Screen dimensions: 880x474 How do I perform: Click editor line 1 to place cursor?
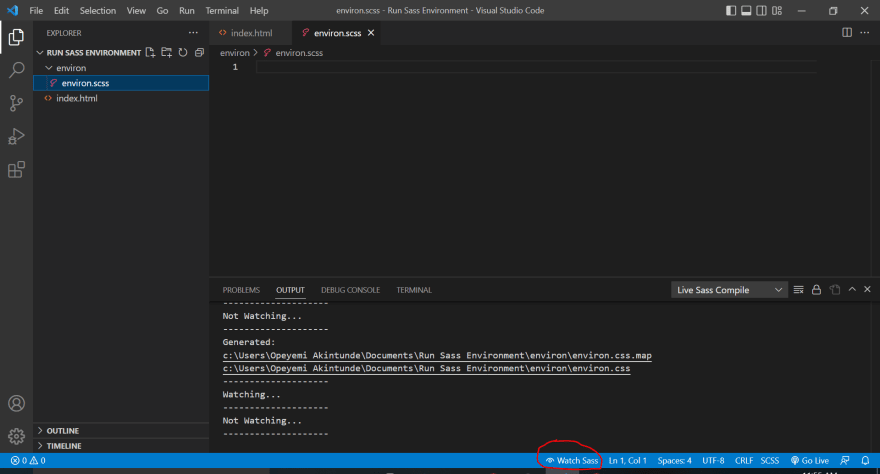click(x=536, y=67)
